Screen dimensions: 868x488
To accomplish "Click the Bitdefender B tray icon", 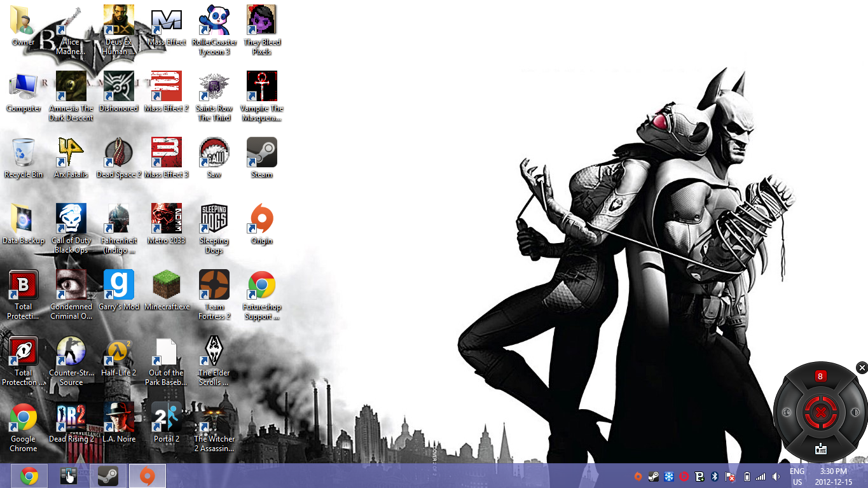I will 699,476.
